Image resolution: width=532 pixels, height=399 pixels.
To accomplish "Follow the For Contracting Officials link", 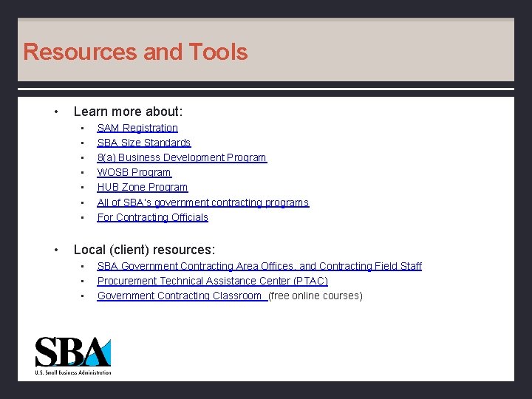I will pos(153,217).
